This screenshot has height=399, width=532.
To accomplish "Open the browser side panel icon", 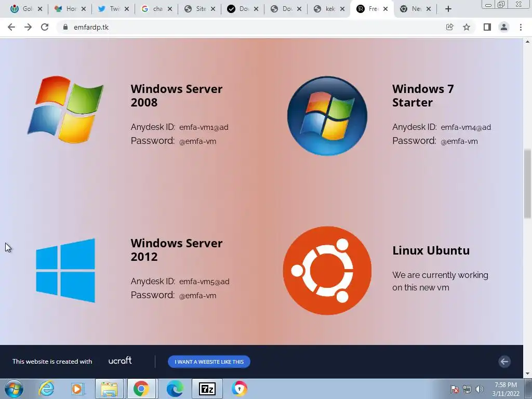I will [x=487, y=27].
